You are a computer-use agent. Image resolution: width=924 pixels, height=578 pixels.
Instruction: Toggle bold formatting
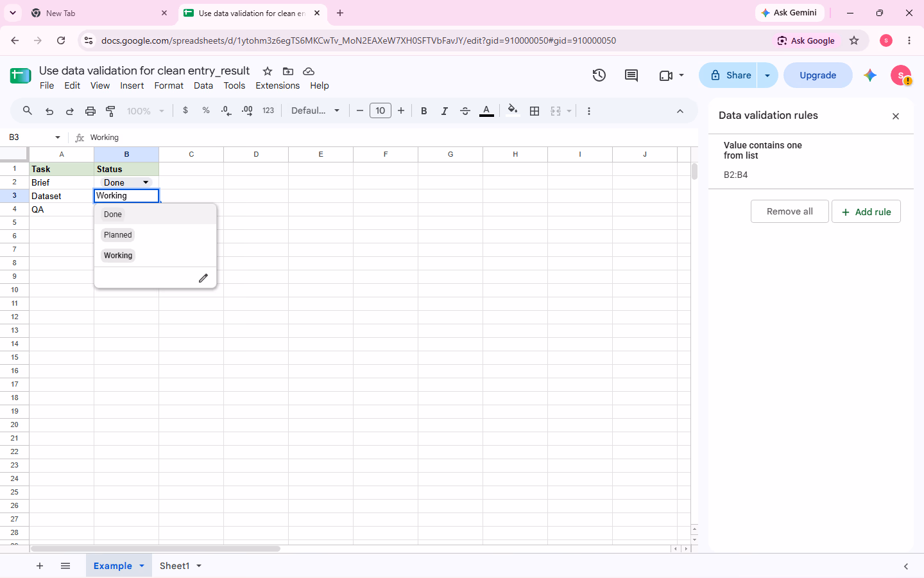click(x=424, y=111)
